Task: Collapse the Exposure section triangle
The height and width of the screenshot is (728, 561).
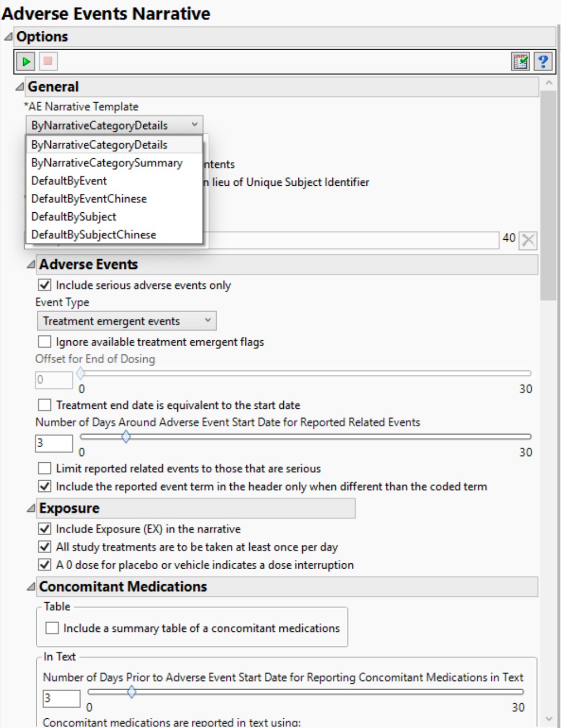Action: pos(31,508)
